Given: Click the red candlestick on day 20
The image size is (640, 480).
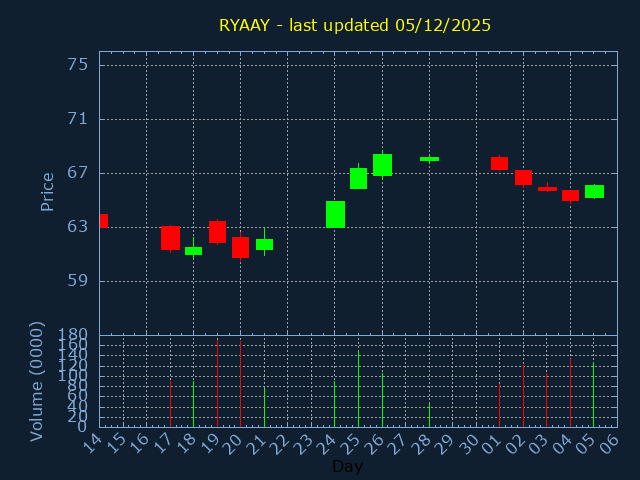Looking at the screenshot, I should [240, 247].
